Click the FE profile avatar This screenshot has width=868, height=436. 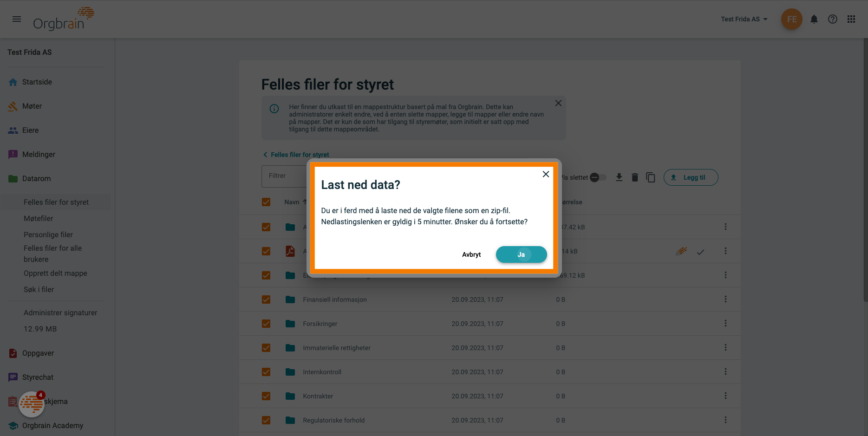[x=792, y=19]
